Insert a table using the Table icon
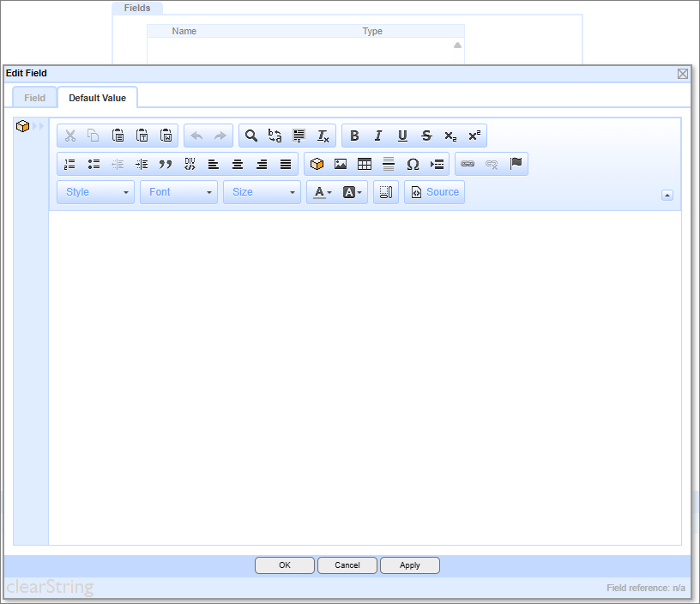Image resolution: width=700 pixels, height=604 pixels. point(365,164)
